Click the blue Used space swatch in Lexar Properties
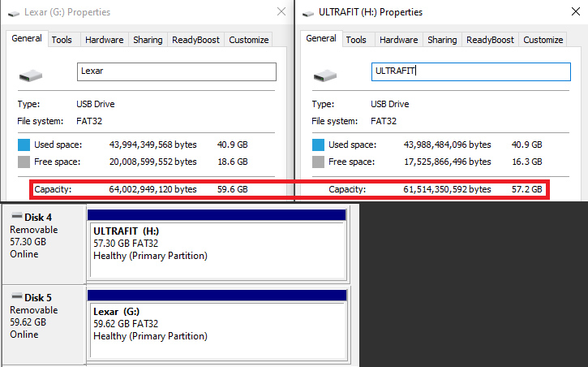588x367 pixels. 24,145
